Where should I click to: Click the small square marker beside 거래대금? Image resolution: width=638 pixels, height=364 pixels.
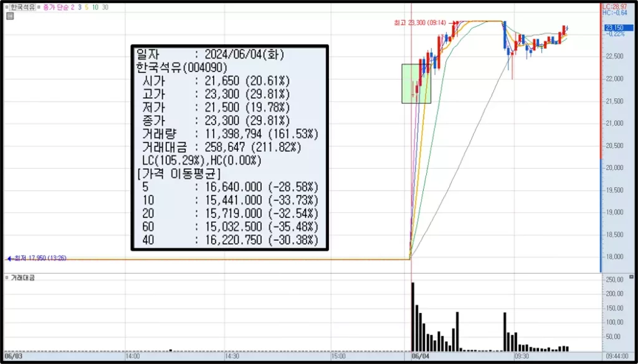coord(7,278)
